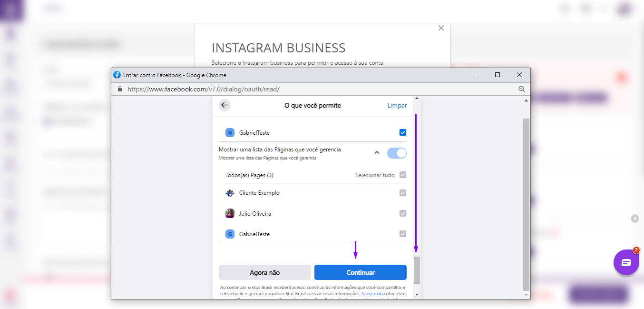Click the 'Julio Oliveira' page name
The width and height of the screenshot is (644, 309).
point(255,214)
